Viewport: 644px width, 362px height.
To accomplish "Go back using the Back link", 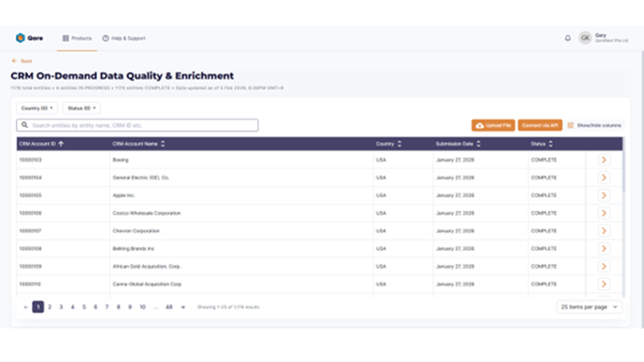I will (x=22, y=61).
